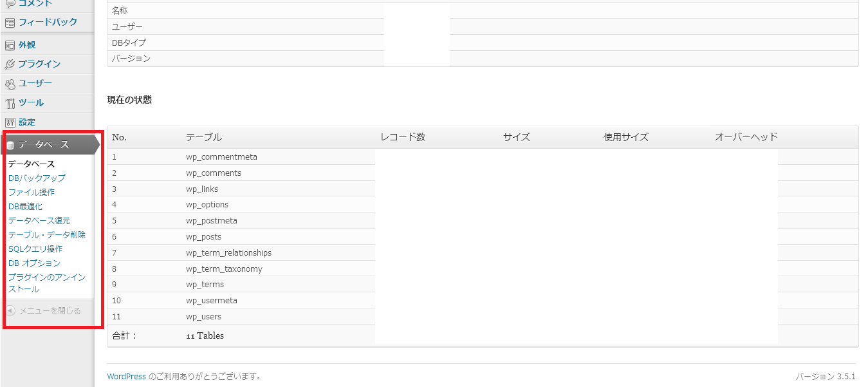
Task: Open the ユーザー menu
Action: pos(35,84)
